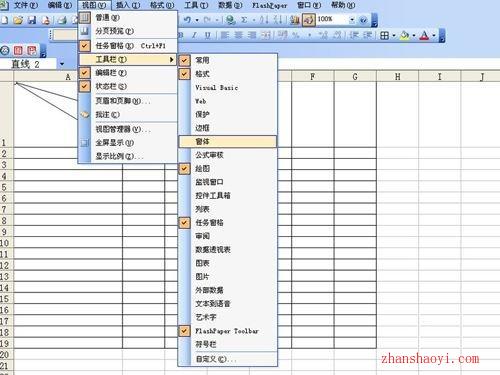Open the font color dropdown arrow

click(x=434, y=35)
